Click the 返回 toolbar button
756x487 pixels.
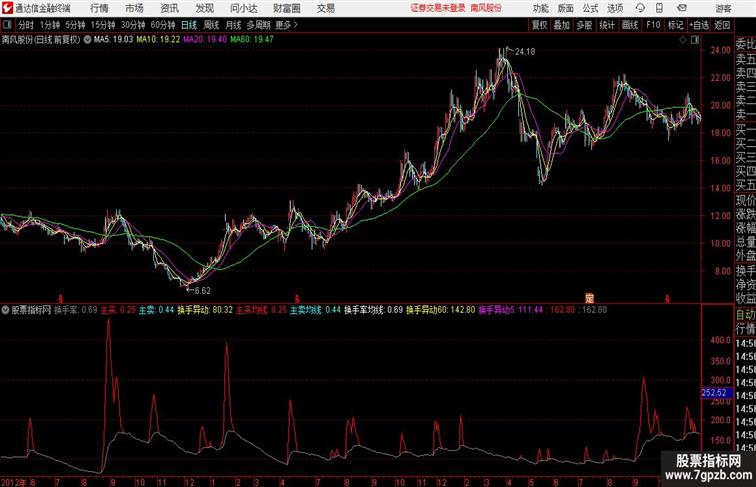[x=722, y=25]
